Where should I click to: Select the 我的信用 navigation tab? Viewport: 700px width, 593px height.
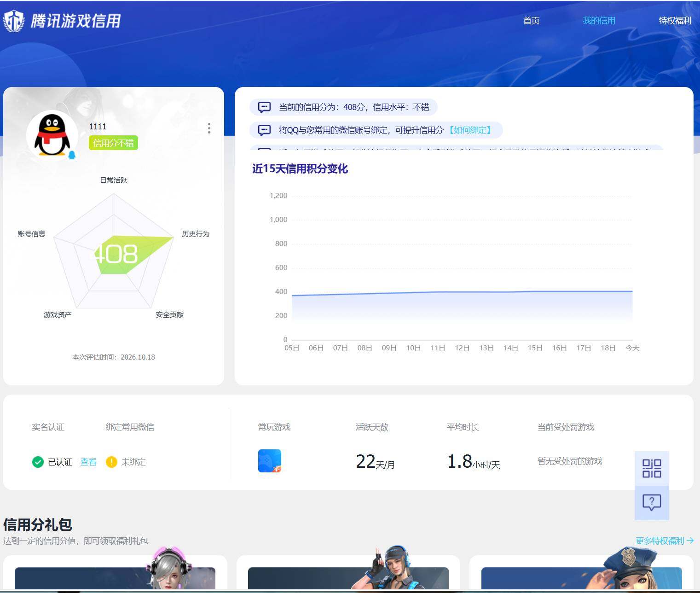599,21
